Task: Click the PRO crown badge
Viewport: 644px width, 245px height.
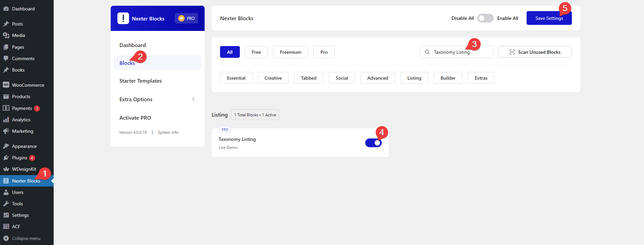Action: coord(186,18)
